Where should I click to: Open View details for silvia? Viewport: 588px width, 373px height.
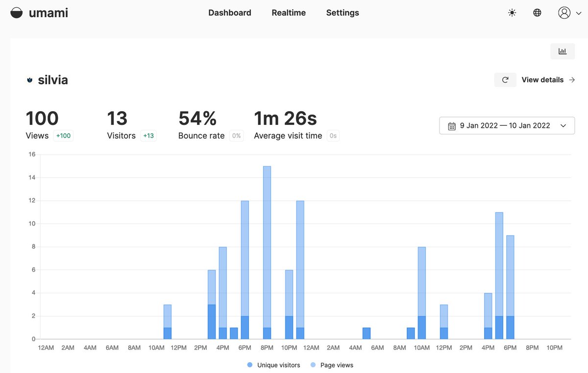pyautogui.click(x=542, y=80)
